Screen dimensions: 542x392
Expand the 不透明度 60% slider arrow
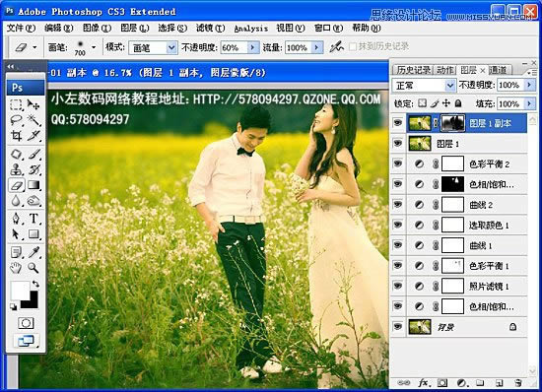click(252, 47)
